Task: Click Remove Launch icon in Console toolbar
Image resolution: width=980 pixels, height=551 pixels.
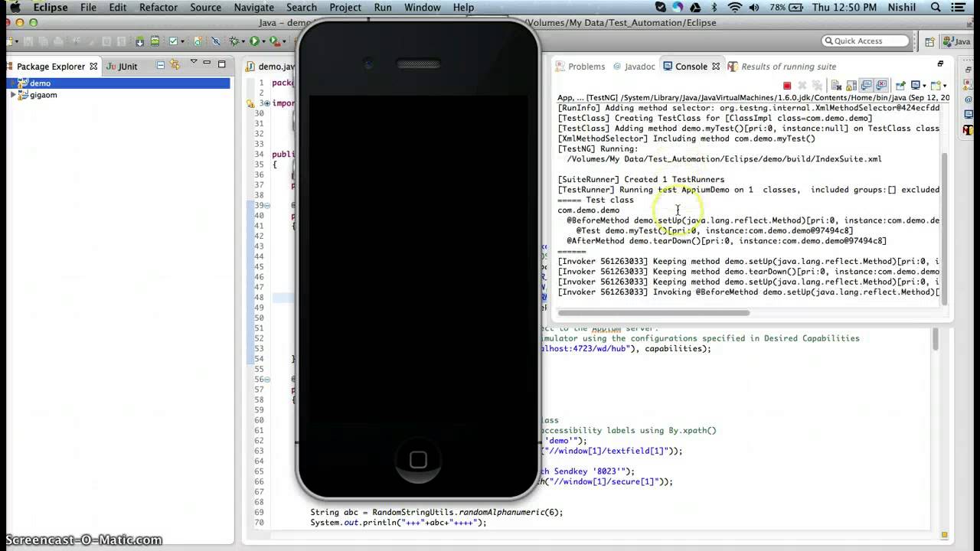Action: [802, 86]
